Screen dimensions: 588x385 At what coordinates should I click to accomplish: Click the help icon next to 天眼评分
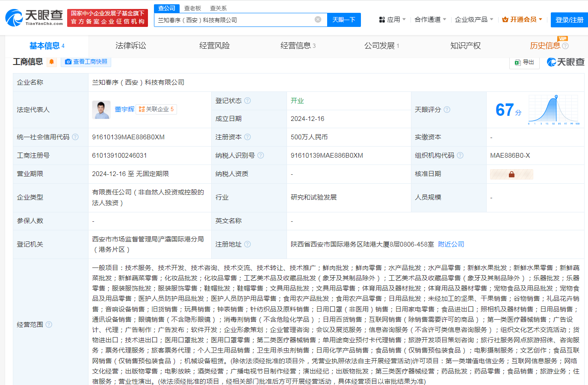coord(447,110)
